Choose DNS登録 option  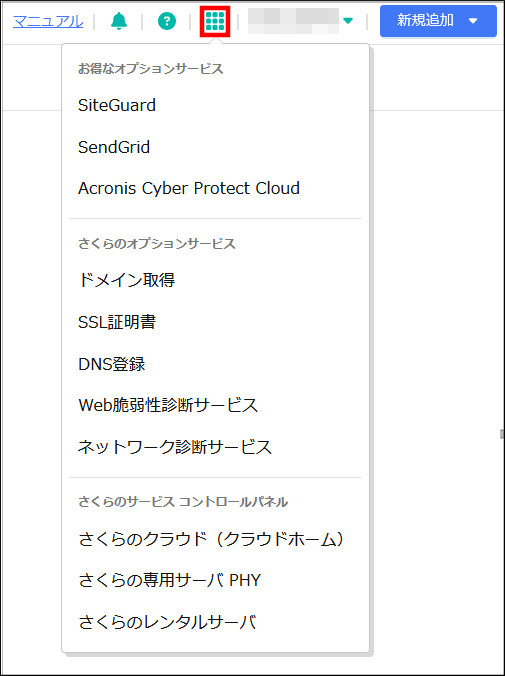click(x=112, y=364)
